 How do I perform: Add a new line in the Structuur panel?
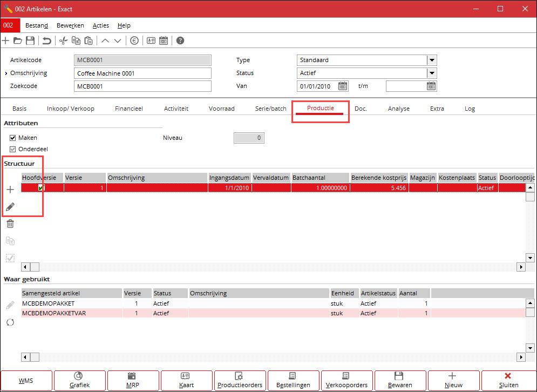[x=10, y=189]
